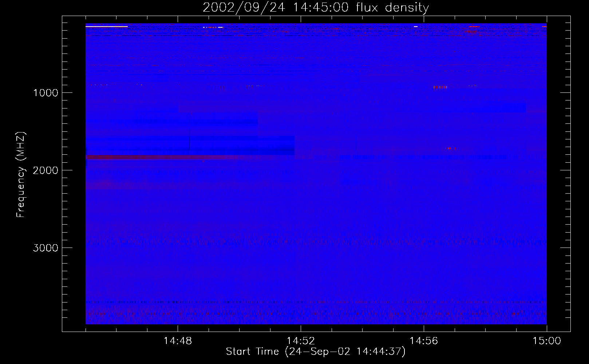Click the 15:00 time tick label
This screenshot has height=364, width=589.
click(x=547, y=341)
